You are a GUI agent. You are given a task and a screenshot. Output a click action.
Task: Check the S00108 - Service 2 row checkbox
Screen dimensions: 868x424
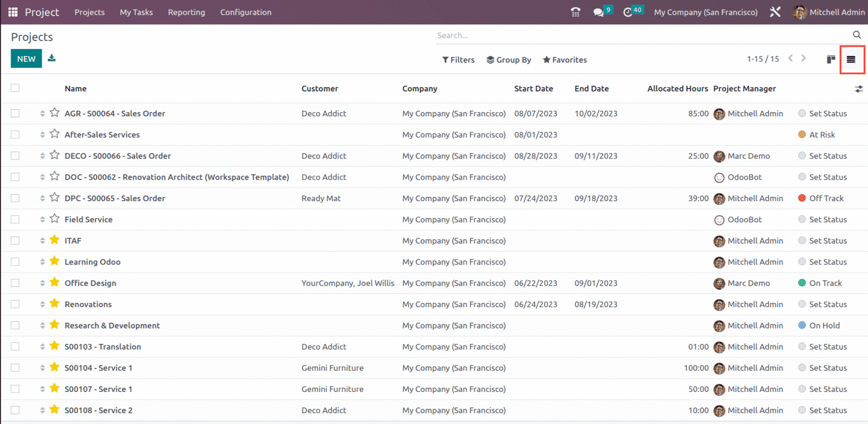(x=15, y=410)
